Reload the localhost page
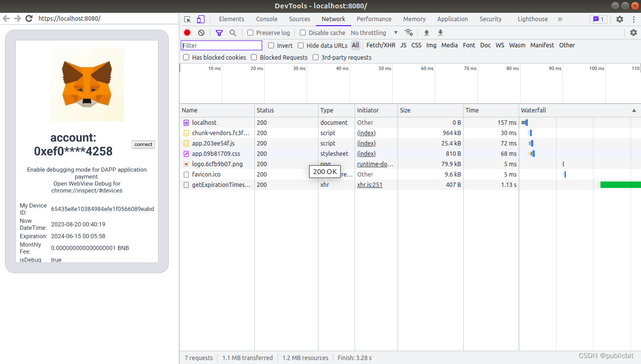641x364 pixels. point(29,18)
